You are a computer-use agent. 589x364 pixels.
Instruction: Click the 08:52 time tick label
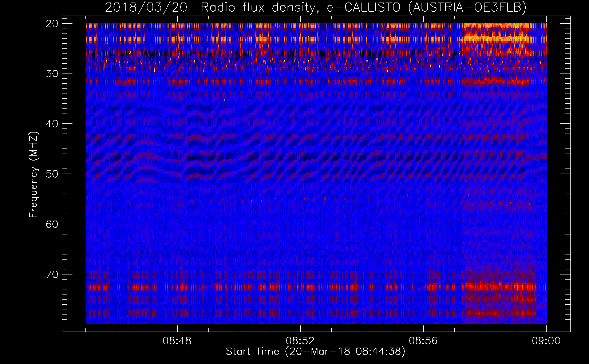(300, 341)
